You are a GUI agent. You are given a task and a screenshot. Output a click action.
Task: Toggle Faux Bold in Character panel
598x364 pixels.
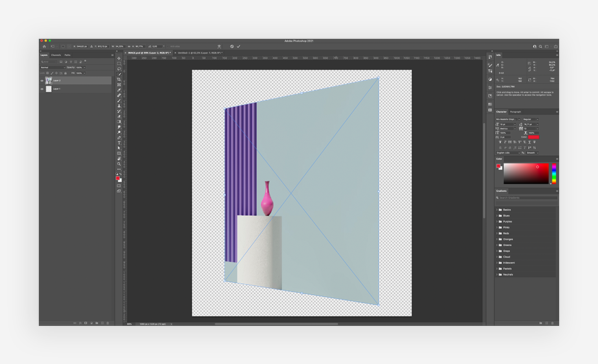click(500, 142)
